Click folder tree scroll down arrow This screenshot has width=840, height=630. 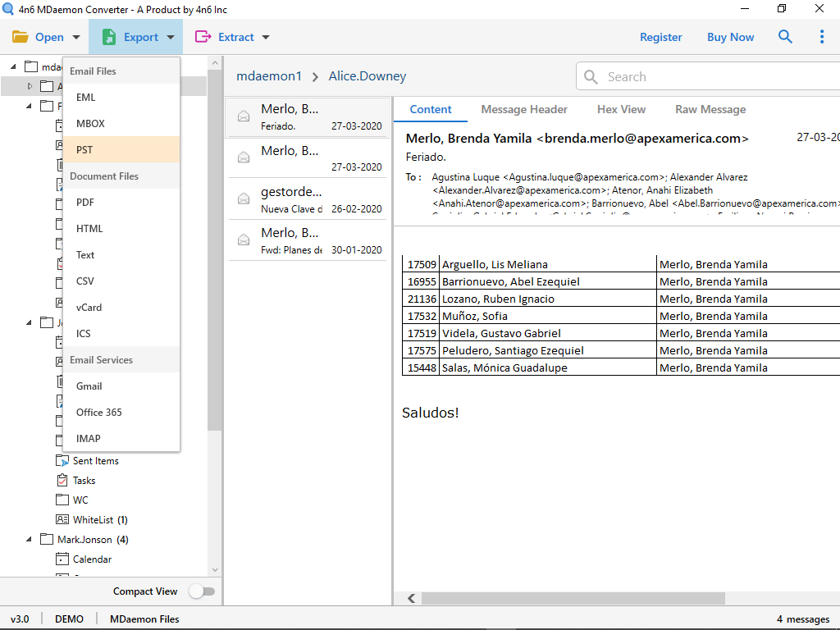tap(215, 569)
